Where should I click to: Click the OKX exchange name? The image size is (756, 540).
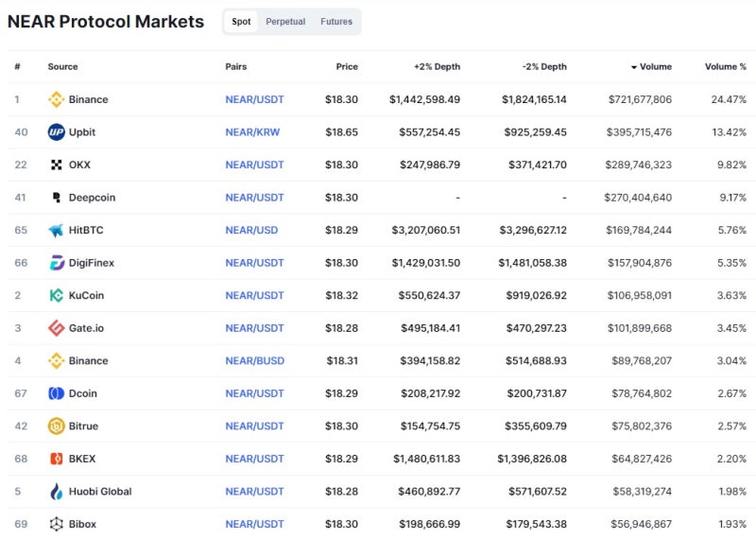click(x=79, y=165)
